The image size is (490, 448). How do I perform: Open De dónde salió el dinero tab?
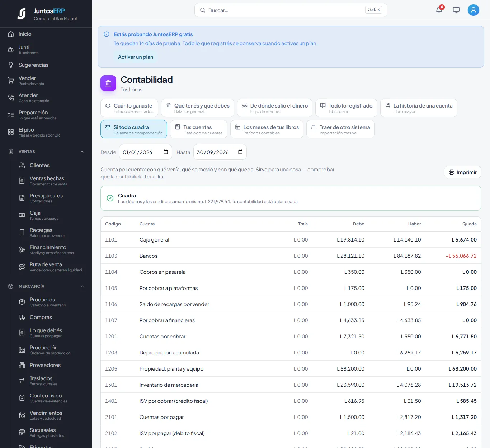[x=275, y=108]
